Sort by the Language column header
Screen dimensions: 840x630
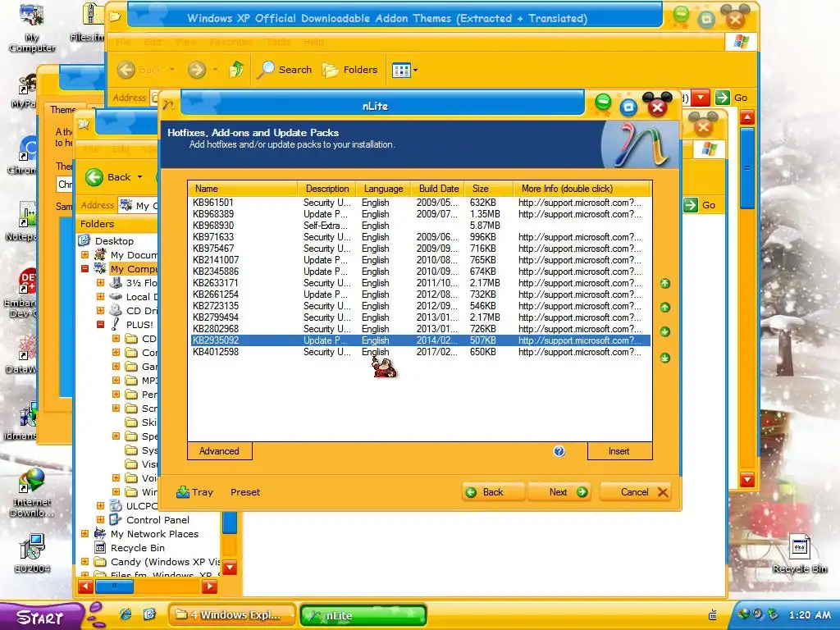point(383,189)
